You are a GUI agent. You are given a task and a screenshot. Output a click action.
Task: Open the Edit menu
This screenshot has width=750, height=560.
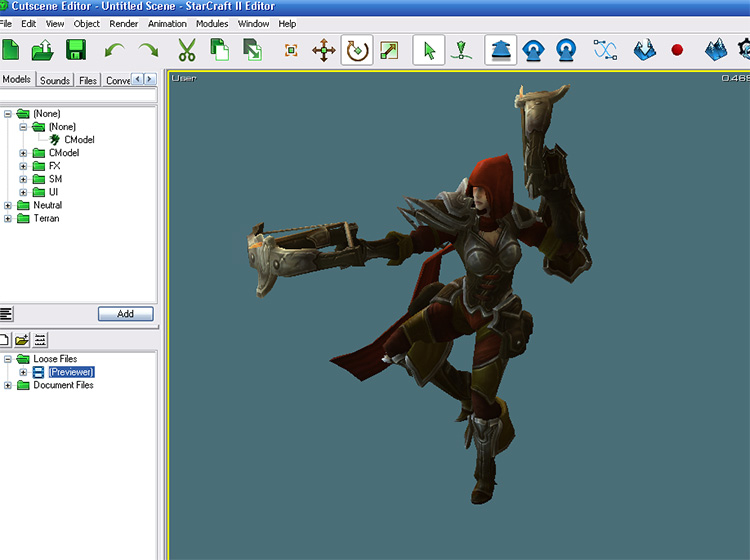click(28, 23)
